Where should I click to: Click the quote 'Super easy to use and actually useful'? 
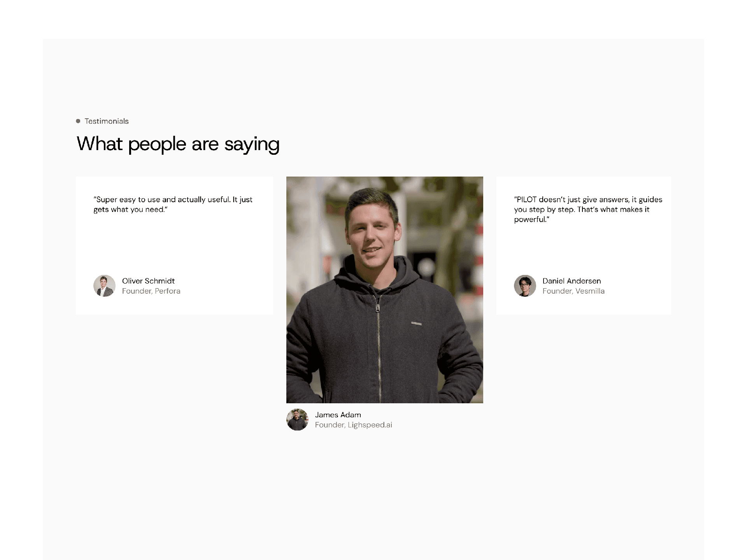173,205
